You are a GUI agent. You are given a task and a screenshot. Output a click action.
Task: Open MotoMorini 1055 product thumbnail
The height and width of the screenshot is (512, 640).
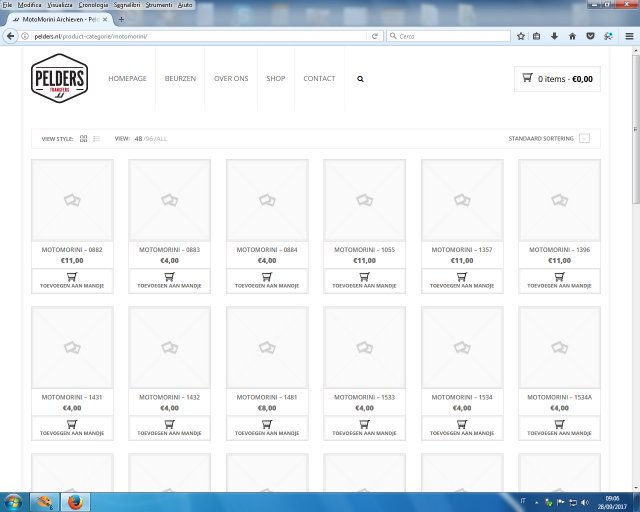click(364, 200)
